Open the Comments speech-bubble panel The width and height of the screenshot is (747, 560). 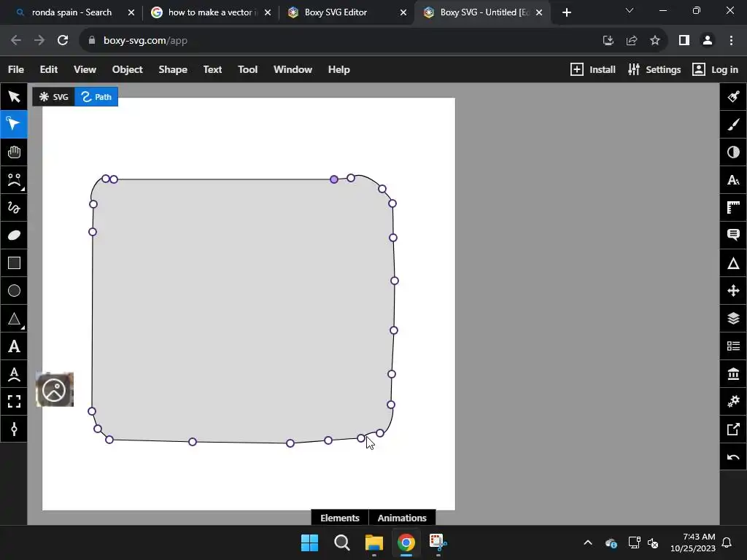733,236
